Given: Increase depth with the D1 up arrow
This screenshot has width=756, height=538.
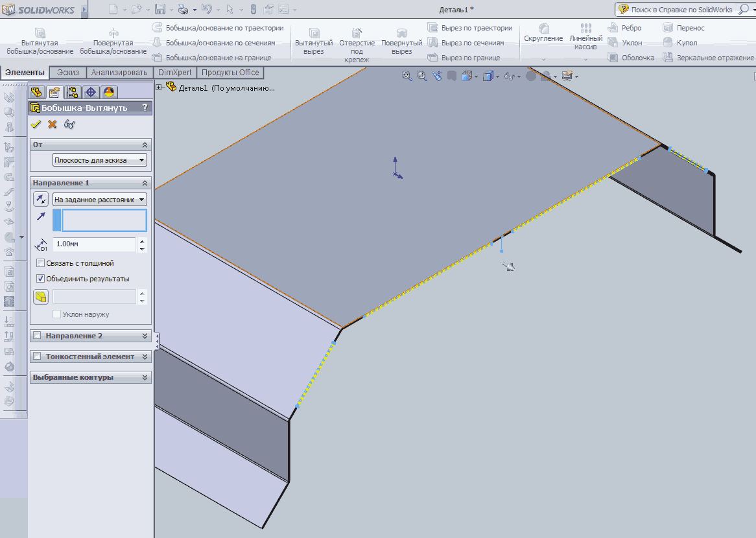Looking at the screenshot, I should pos(142,241).
